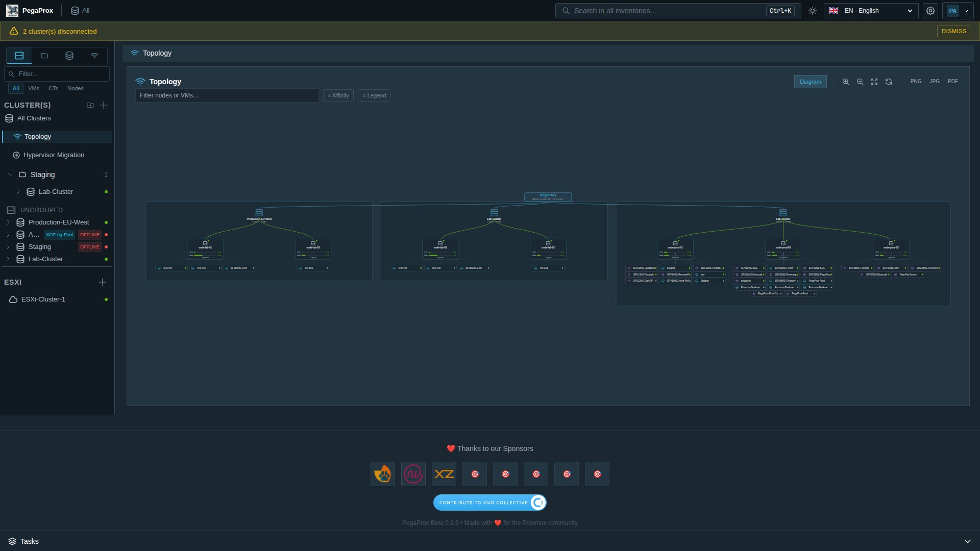Dismiss the disconnected clusters warning

[x=953, y=31]
